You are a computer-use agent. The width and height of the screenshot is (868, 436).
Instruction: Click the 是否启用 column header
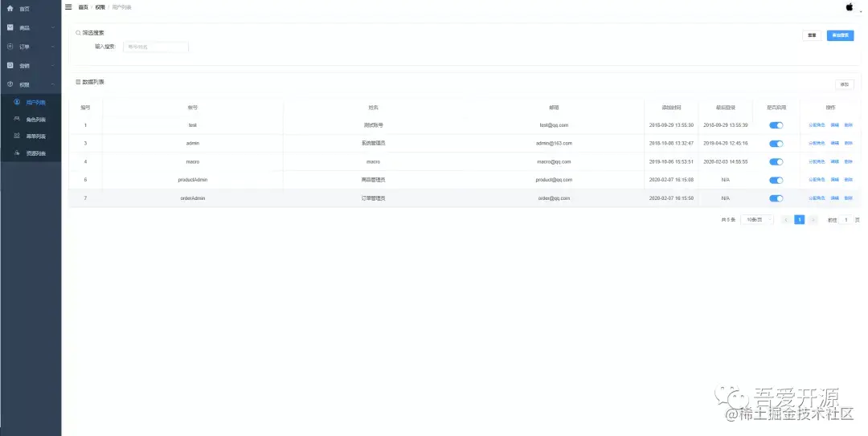pos(776,108)
